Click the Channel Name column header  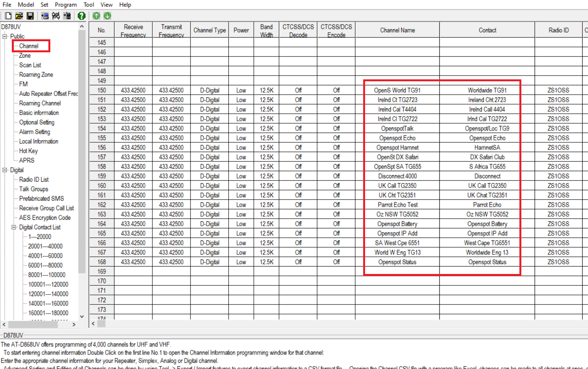[x=397, y=30]
